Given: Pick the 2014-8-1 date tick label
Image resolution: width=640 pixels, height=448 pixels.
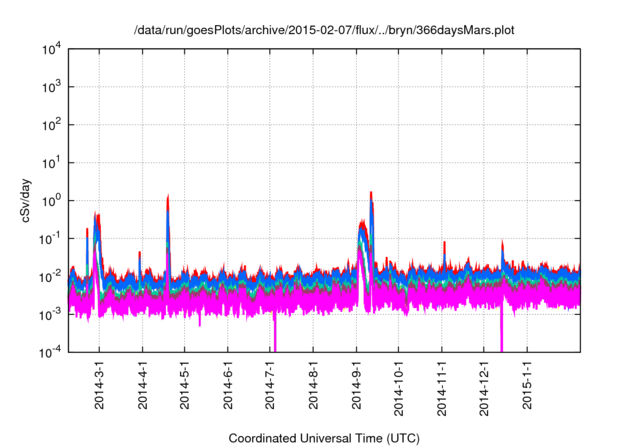Looking at the screenshot, I should pos(314,385).
